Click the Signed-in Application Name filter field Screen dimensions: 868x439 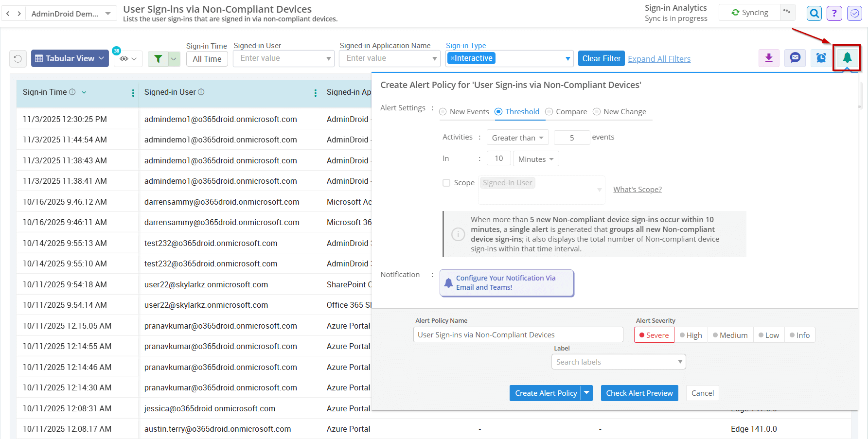click(389, 58)
